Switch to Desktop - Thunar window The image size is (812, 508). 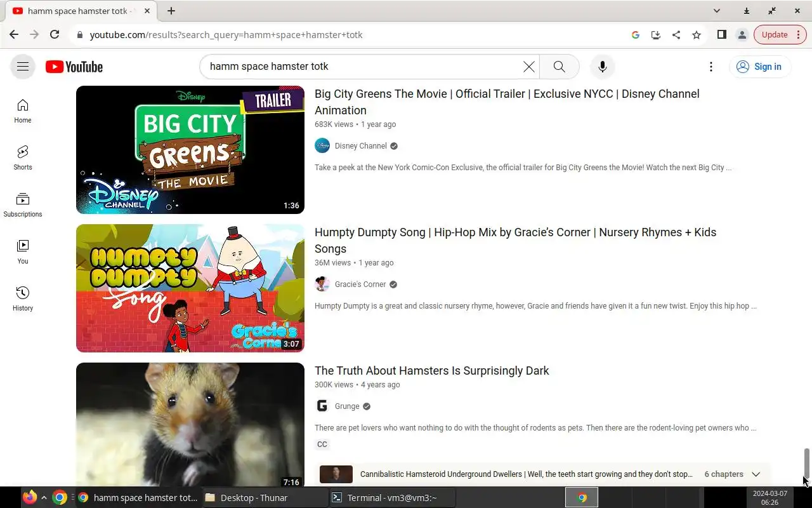[263, 498]
